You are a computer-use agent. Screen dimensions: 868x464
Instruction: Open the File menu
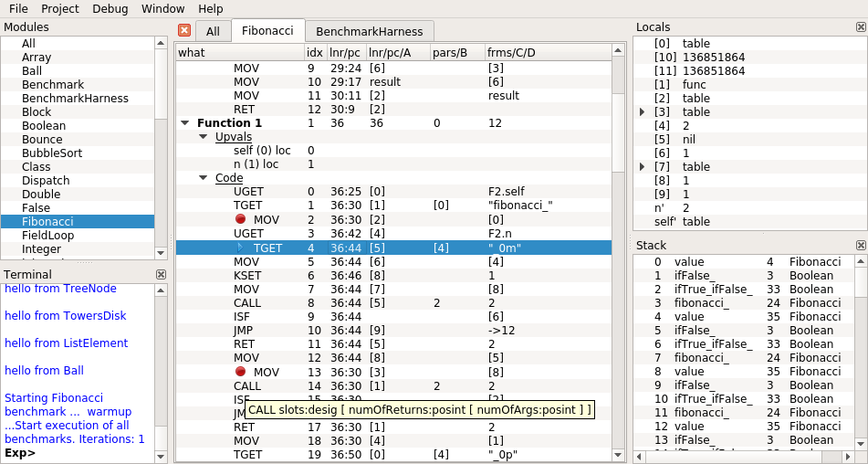(18, 9)
